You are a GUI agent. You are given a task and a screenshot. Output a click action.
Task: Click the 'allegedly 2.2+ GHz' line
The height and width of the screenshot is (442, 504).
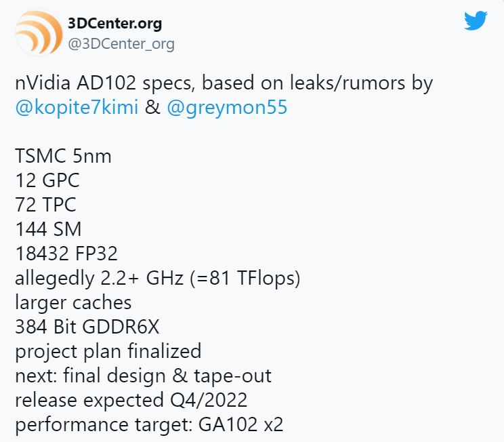[157, 279]
